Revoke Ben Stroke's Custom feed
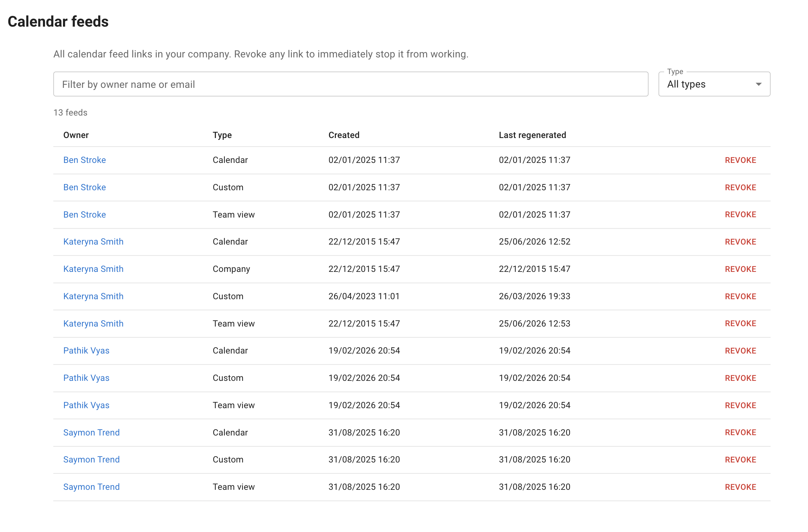The image size is (808, 532). coord(741,187)
